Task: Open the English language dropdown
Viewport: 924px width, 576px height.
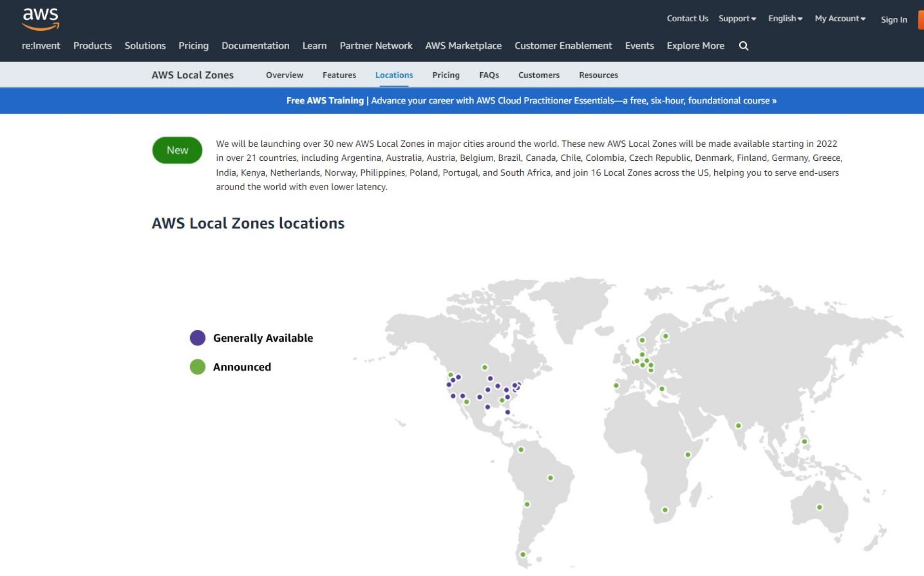Action: click(x=785, y=18)
